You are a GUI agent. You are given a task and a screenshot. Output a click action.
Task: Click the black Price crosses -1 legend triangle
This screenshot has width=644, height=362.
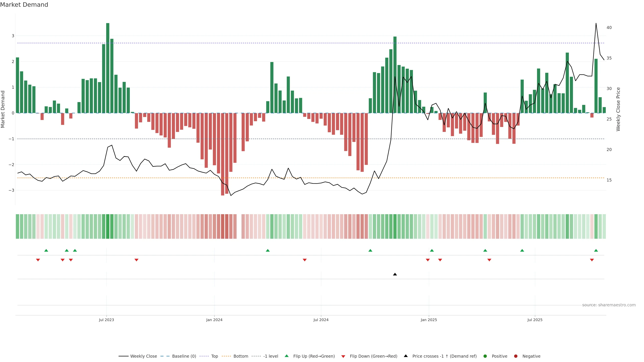tap(406, 356)
